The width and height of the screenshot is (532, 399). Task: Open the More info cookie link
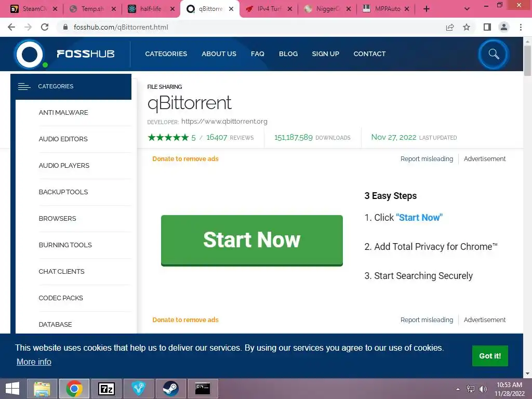tap(34, 362)
